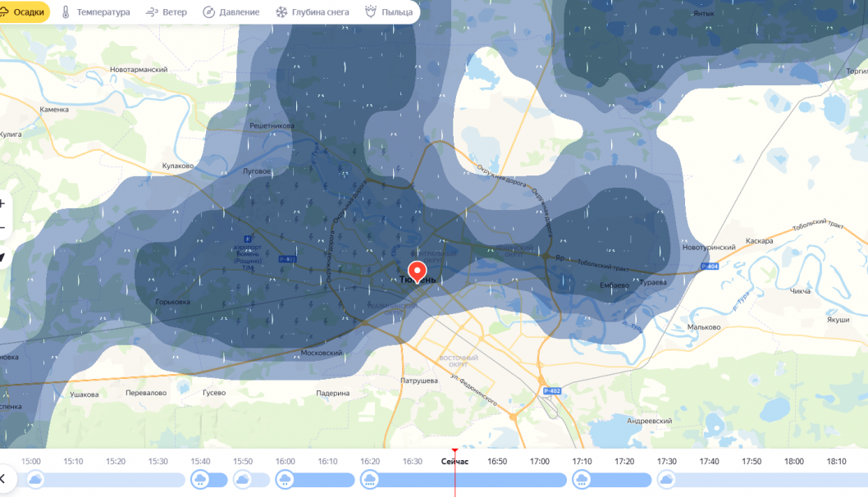Open the Давление pressure layer

(231, 12)
